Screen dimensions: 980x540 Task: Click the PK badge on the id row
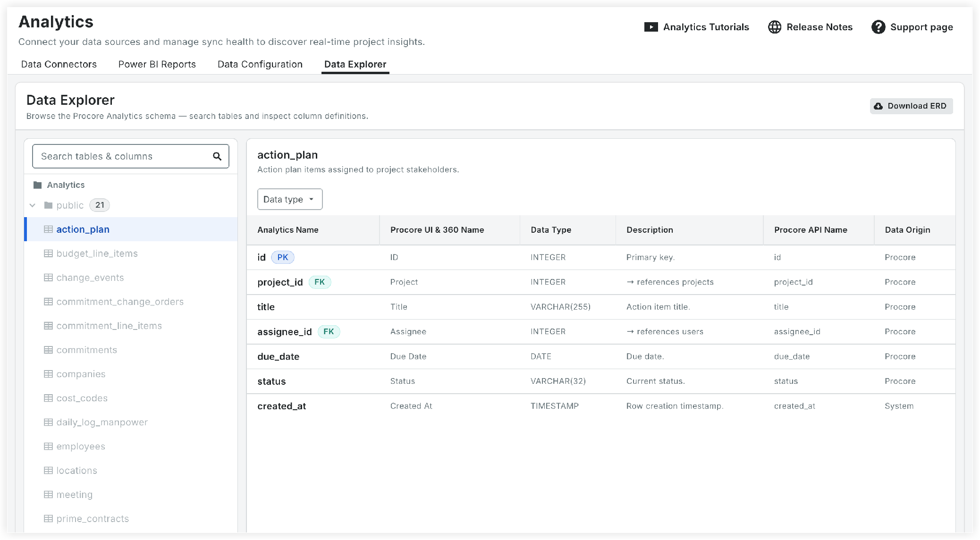point(283,257)
